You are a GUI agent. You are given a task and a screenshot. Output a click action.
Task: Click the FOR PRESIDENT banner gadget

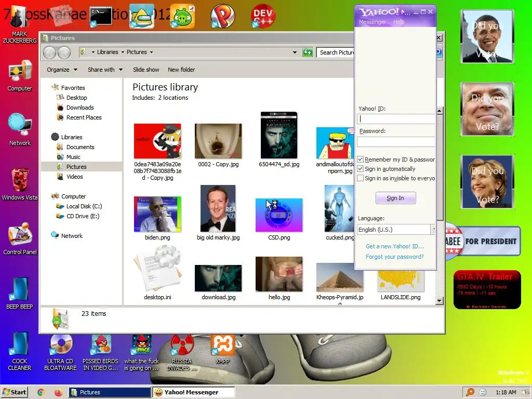click(483, 241)
